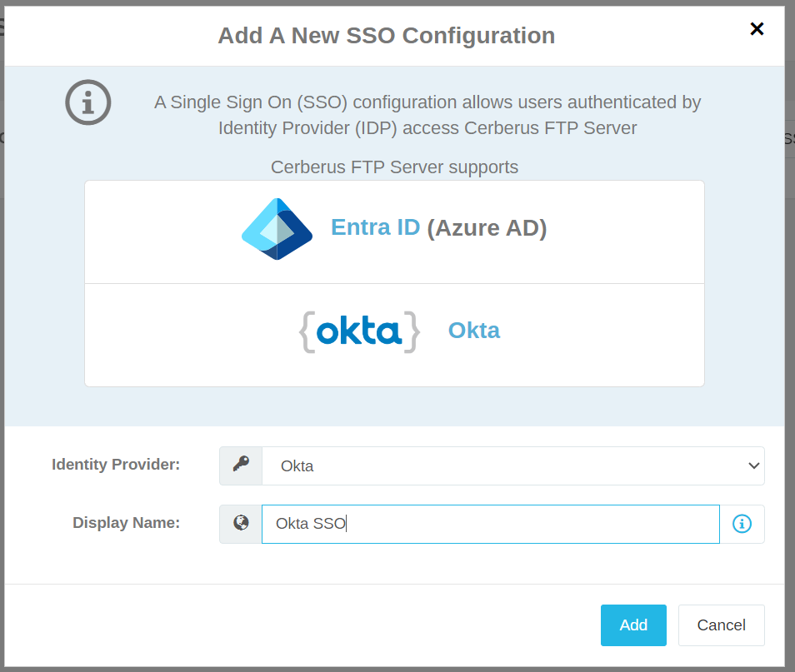Click the "Identity Provider:" label
The image size is (795, 672).
coord(116,464)
